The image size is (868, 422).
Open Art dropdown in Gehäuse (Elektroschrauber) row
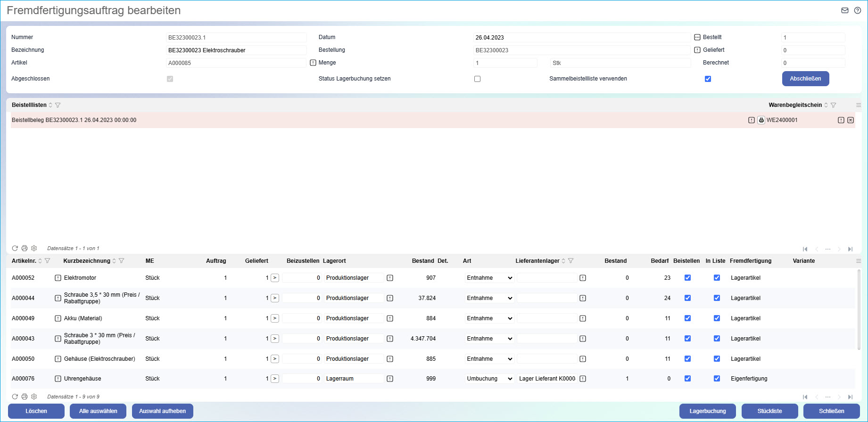point(489,359)
